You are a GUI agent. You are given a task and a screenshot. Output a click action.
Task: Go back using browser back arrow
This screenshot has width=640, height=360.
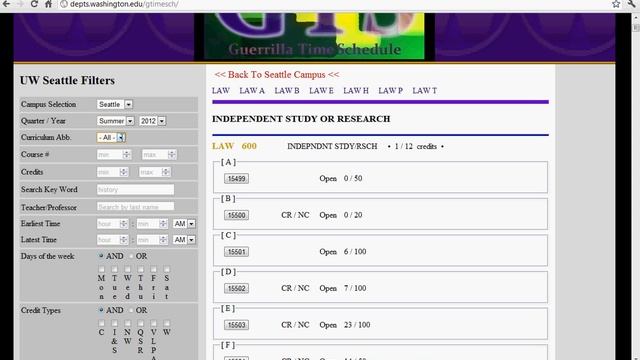tap(7, 4)
